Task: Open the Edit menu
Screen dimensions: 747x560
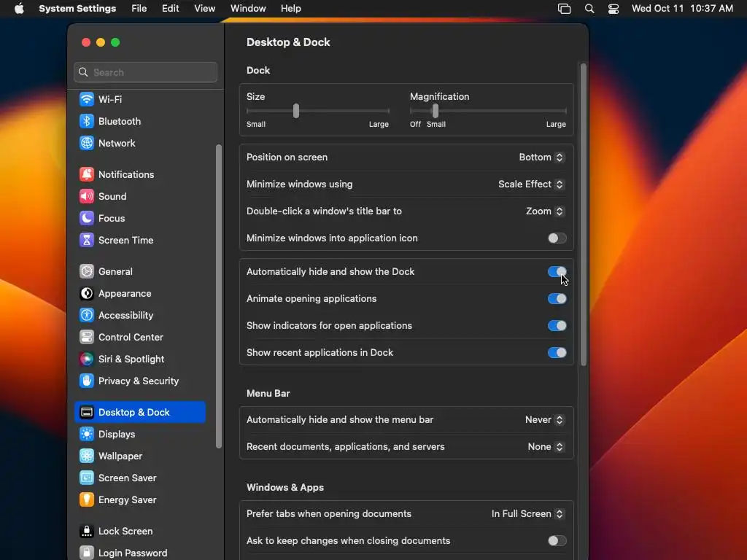Action: pyautogui.click(x=170, y=9)
